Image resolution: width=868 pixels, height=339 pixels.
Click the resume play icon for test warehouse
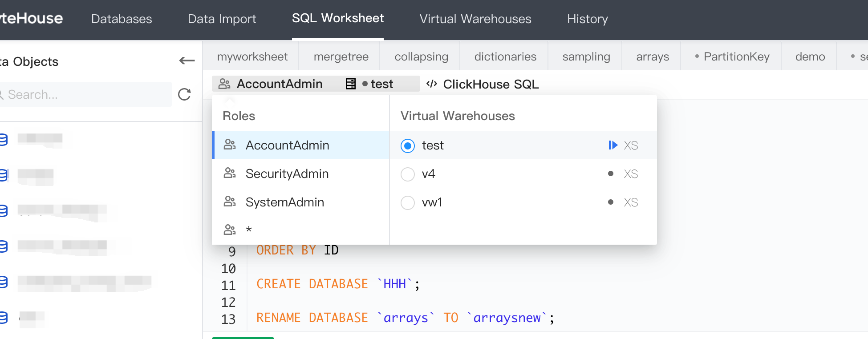point(613,145)
